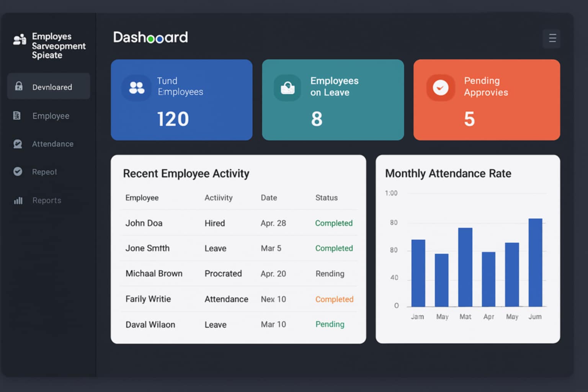Image resolution: width=588 pixels, height=392 pixels.
Task: Open Reports from the sidebar
Action: coord(46,200)
